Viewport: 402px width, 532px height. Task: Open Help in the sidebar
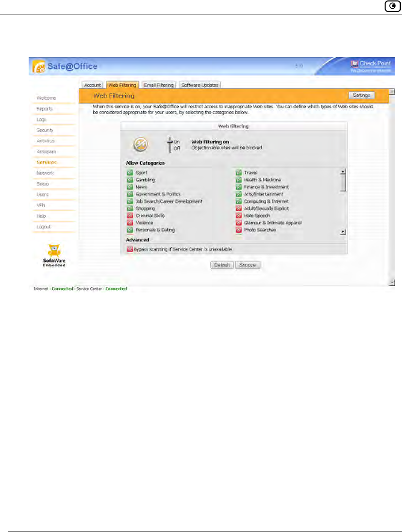point(41,216)
